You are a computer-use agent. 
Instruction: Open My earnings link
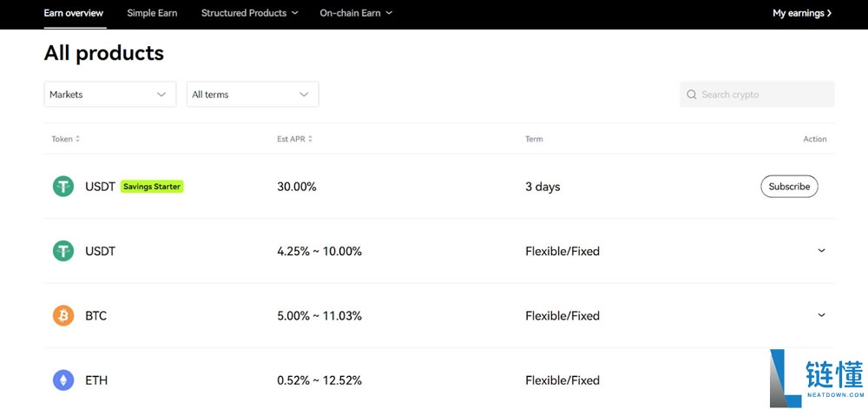click(798, 13)
